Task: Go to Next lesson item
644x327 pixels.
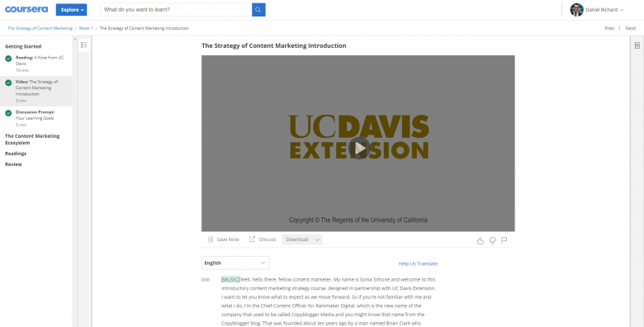Action: click(631, 28)
